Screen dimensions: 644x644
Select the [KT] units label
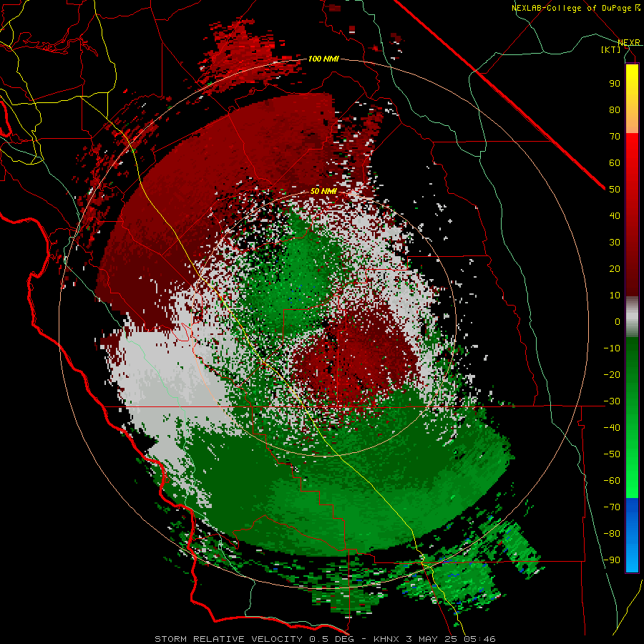(611, 49)
